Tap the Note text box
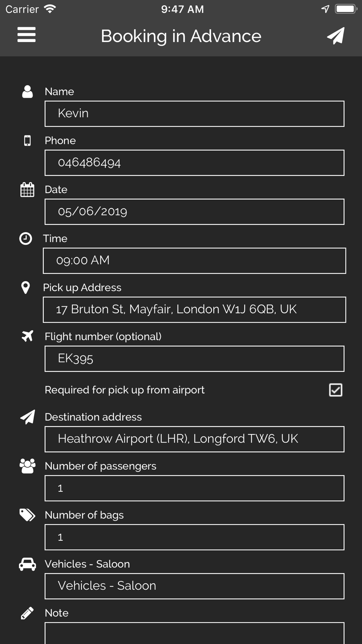The image size is (362, 644). [x=194, y=633]
